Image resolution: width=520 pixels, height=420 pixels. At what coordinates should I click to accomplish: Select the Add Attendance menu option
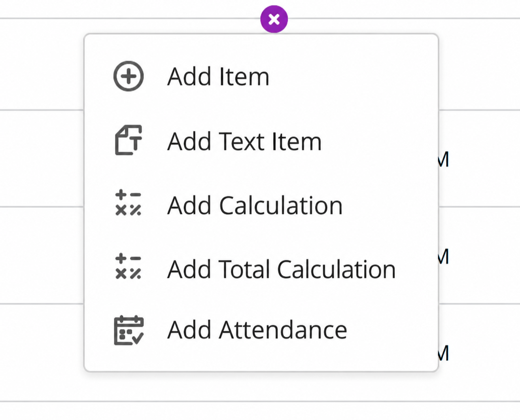tap(261, 330)
